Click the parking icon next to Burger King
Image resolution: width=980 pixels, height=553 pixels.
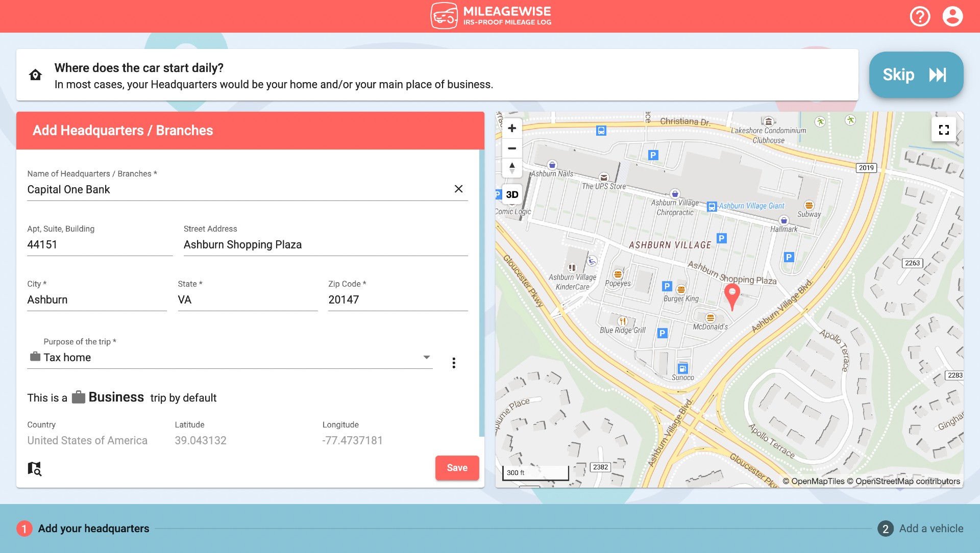pyautogui.click(x=667, y=286)
